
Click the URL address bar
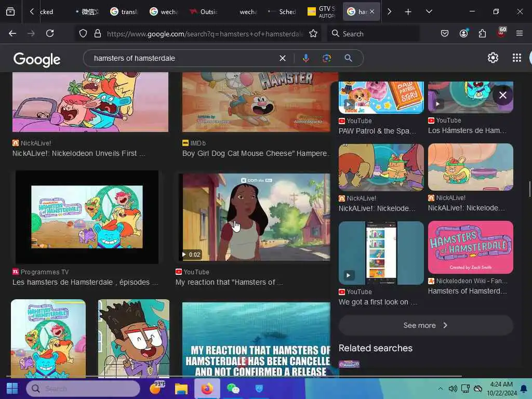(x=204, y=34)
